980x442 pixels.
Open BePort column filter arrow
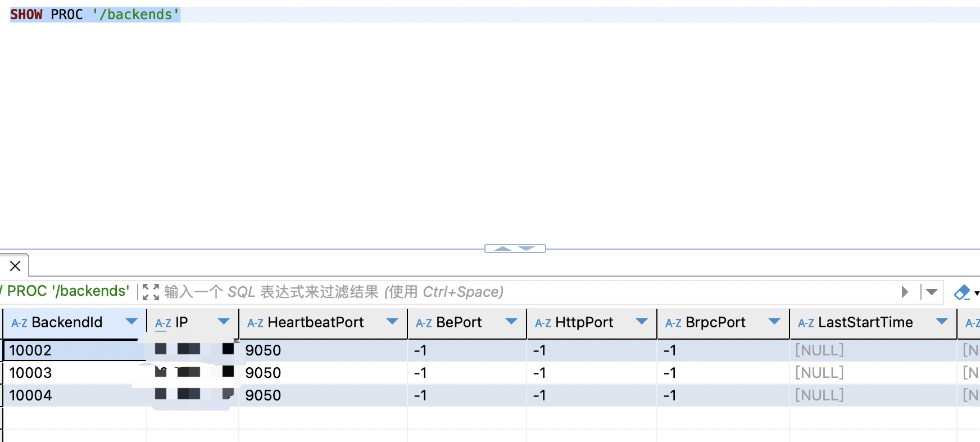(x=511, y=322)
